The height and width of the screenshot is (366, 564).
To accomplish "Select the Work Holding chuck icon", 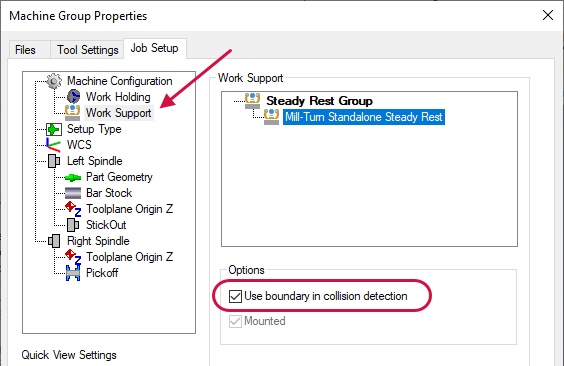I will pyautogui.click(x=73, y=97).
